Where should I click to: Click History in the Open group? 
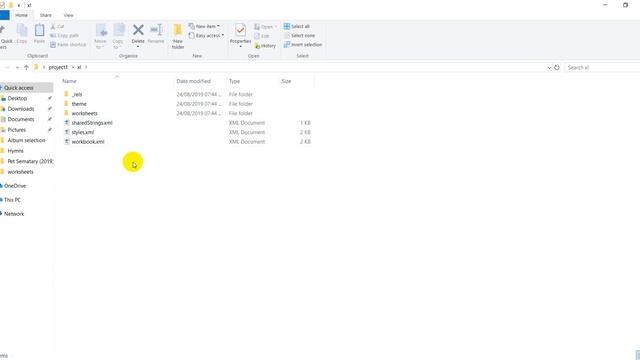[x=265, y=46]
